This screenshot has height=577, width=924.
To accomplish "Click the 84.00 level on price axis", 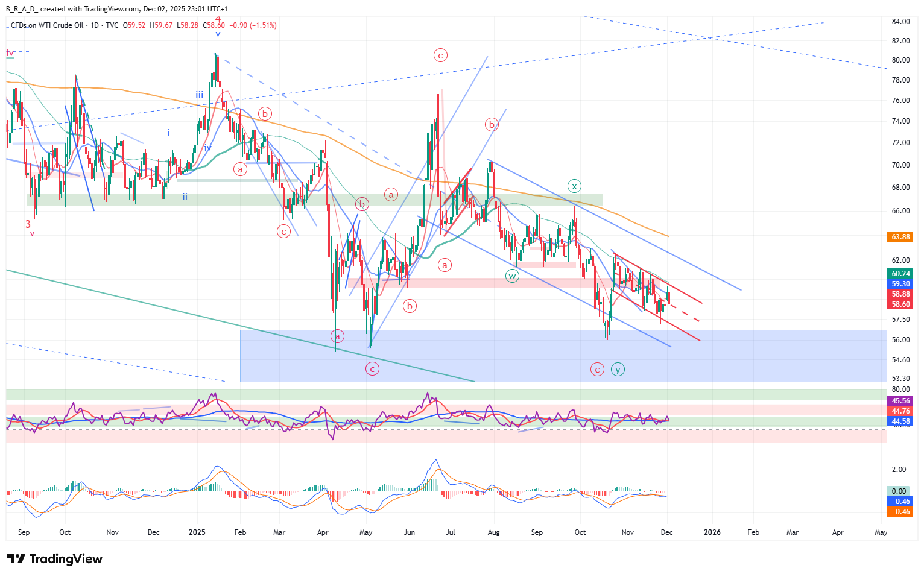I will [x=900, y=22].
